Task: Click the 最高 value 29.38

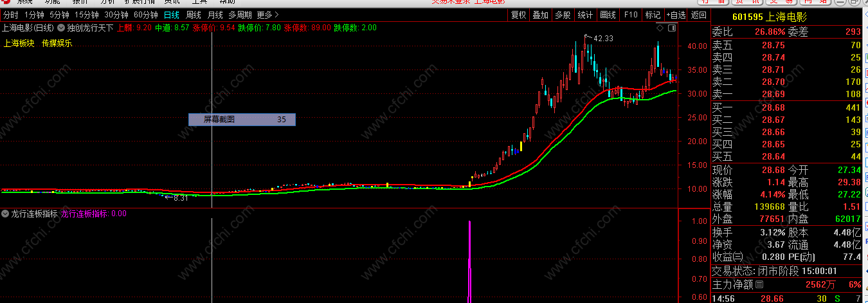Action: click(x=848, y=182)
